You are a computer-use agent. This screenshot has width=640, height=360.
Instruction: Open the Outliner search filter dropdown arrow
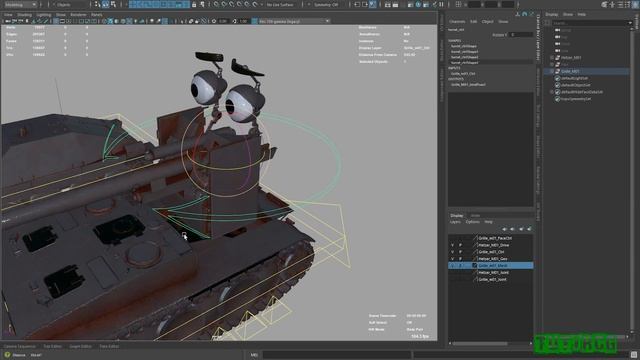coord(630,23)
